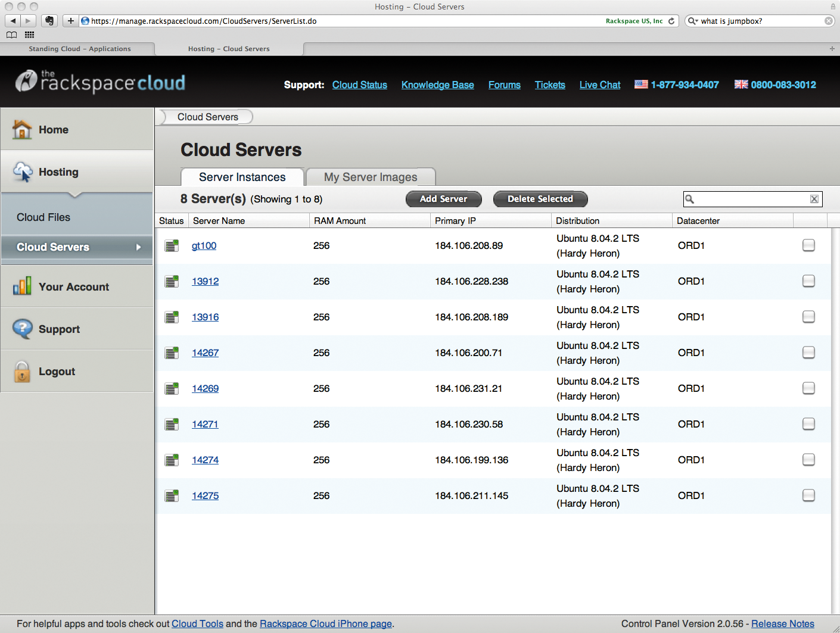
Task: Reload the page with the refresh icon
Action: 671,21
